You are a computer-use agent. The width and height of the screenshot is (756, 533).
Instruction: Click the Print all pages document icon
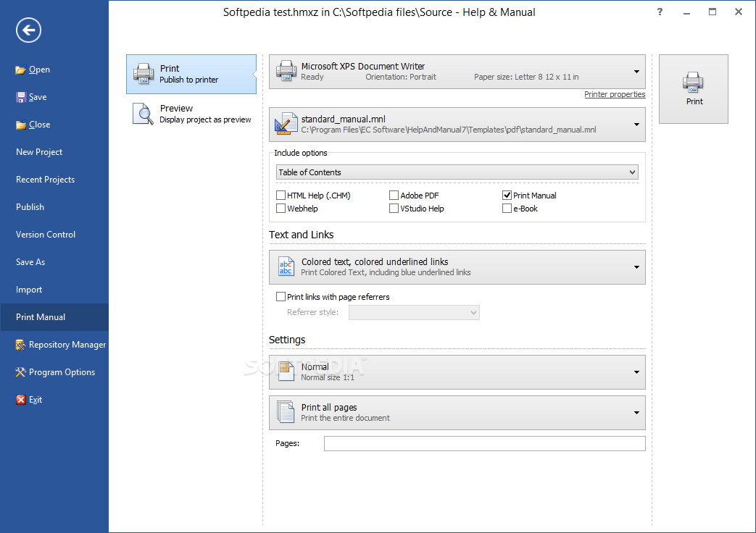coord(286,412)
